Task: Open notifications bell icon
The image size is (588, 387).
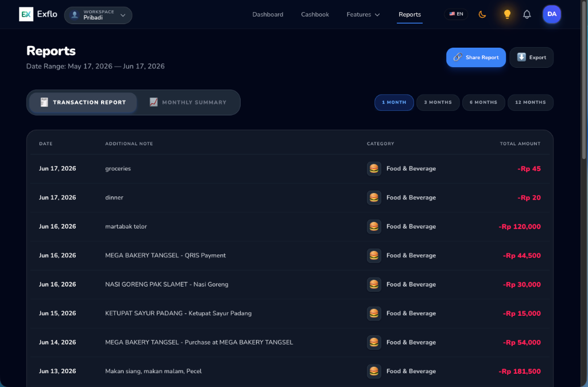Action: click(x=527, y=14)
